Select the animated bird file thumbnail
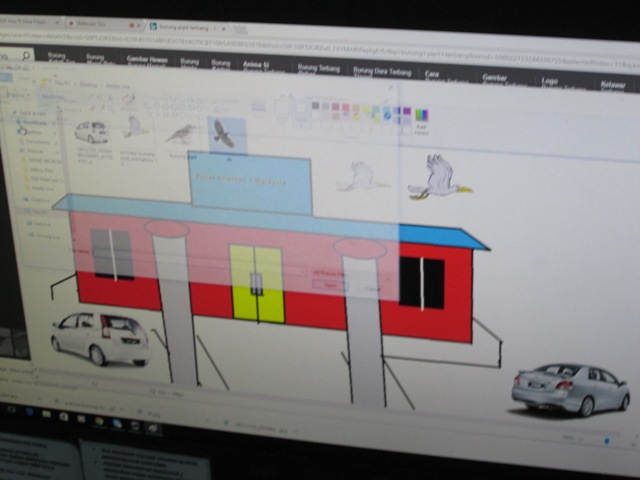The image size is (640, 480). click(138, 139)
